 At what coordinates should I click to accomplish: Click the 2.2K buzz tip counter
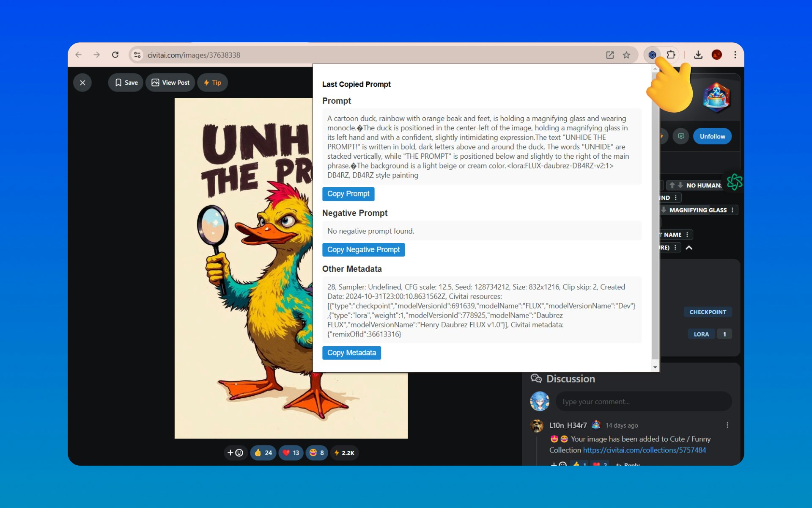[x=345, y=453]
